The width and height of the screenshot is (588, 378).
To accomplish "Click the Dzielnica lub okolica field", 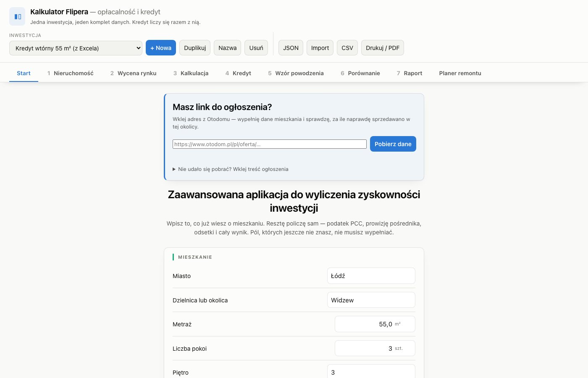I will [x=371, y=300].
